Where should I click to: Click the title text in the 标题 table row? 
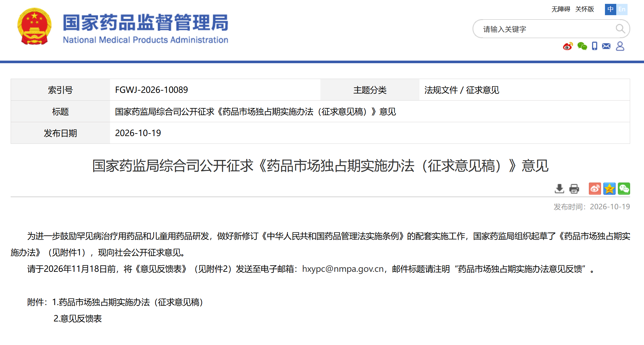coord(256,112)
